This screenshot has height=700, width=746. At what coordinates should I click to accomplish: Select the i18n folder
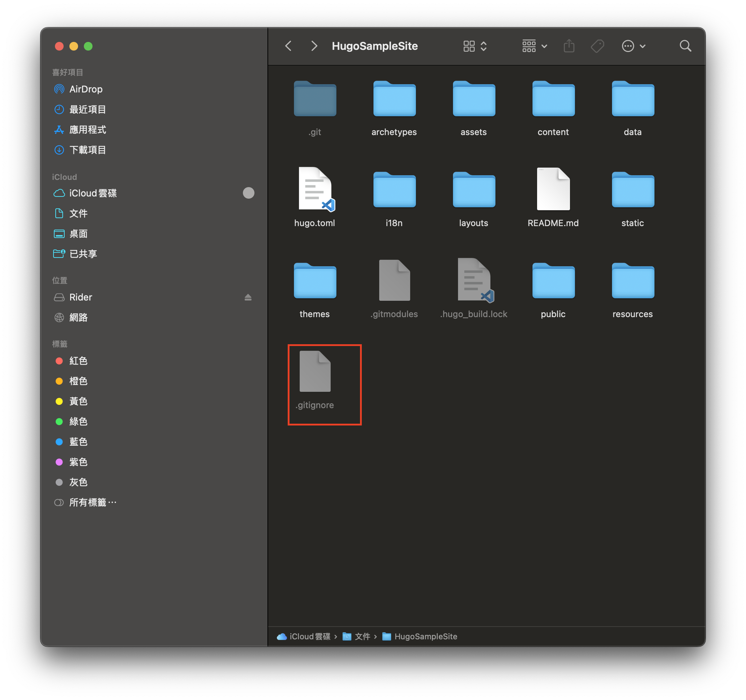click(394, 199)
